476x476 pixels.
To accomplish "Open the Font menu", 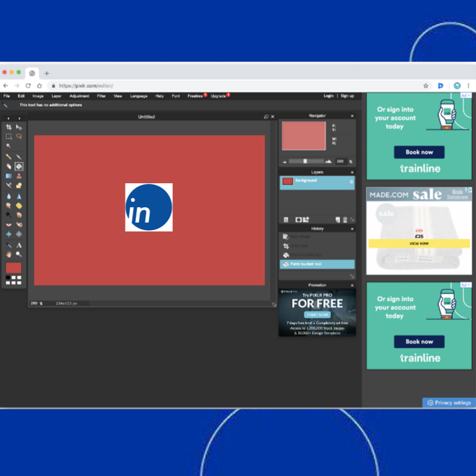I will click(x=176, y=96).
